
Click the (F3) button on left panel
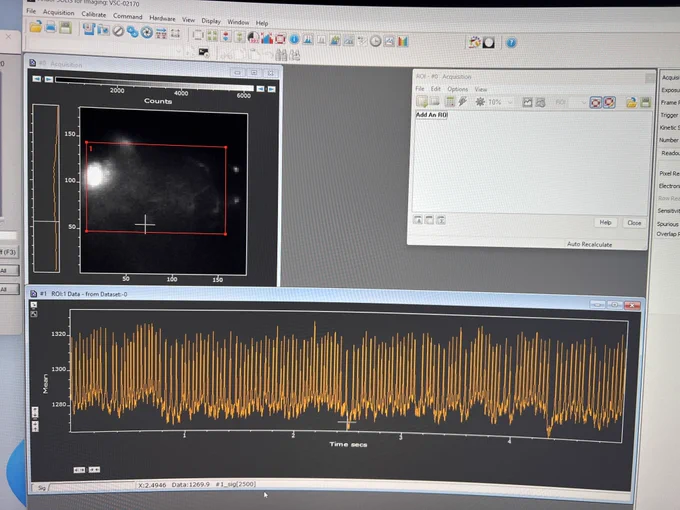pos(9,252)
